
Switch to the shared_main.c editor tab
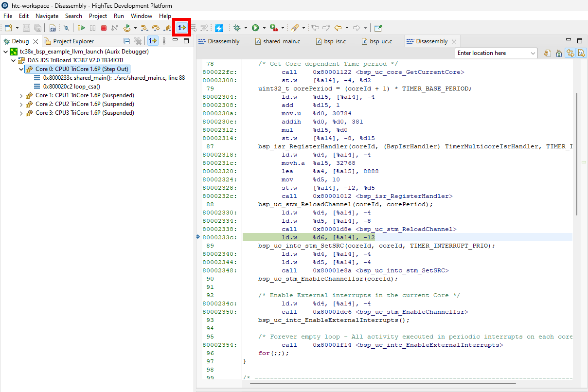coord(281,41)
